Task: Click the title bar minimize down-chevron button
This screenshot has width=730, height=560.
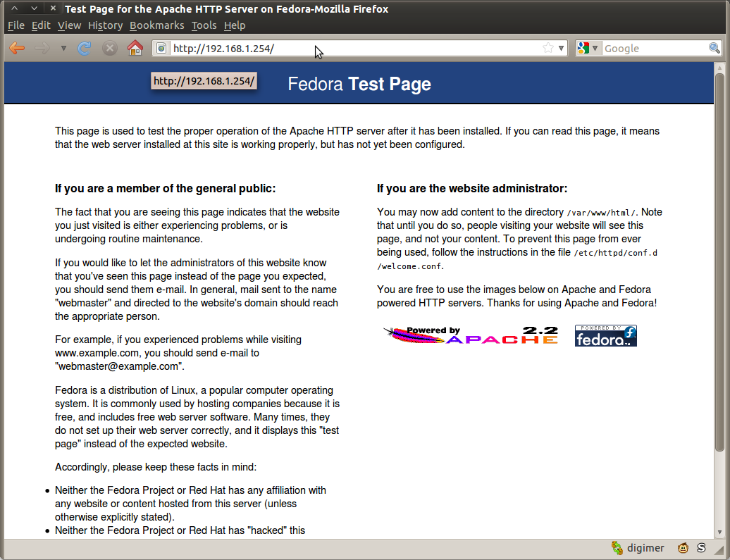Action: click(x=34, y=8)
